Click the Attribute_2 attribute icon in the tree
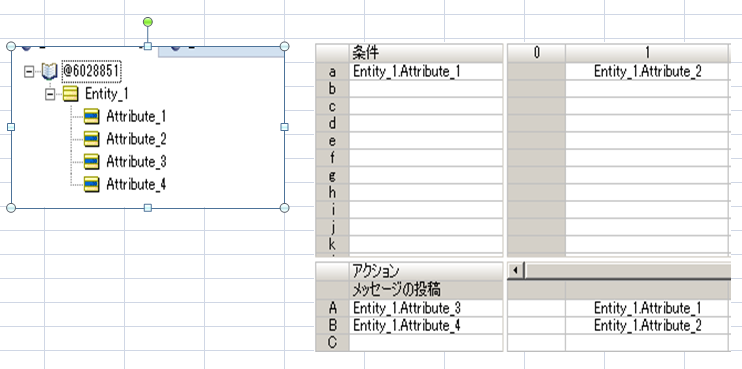 [x=91, y=139]
